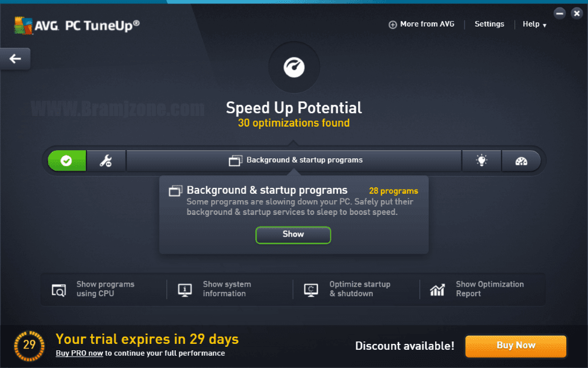This screenshot has height=368, width=588.
Task: Click the Show programs using CPU icon
Action: point(59,290)
